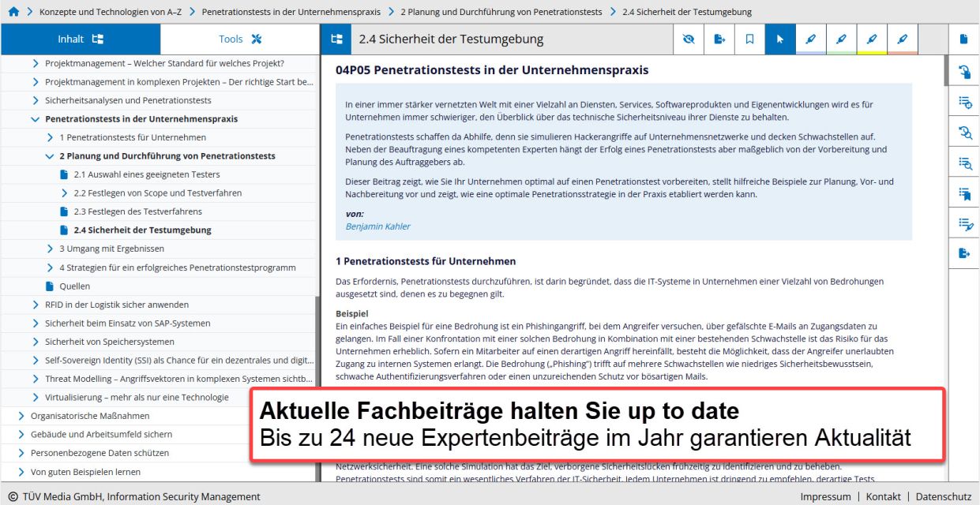The image size is (980, 505).
Task: Click the search history icon in the right sidebar
Action: point(963,133)
